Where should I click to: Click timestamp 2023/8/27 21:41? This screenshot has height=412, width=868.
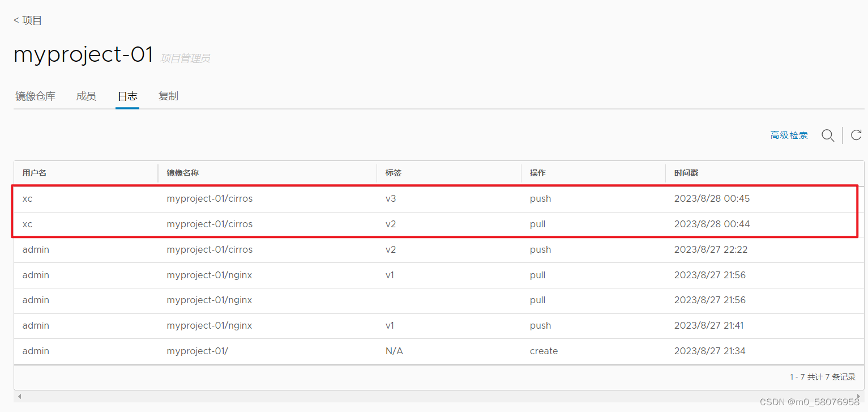point(709,326)
